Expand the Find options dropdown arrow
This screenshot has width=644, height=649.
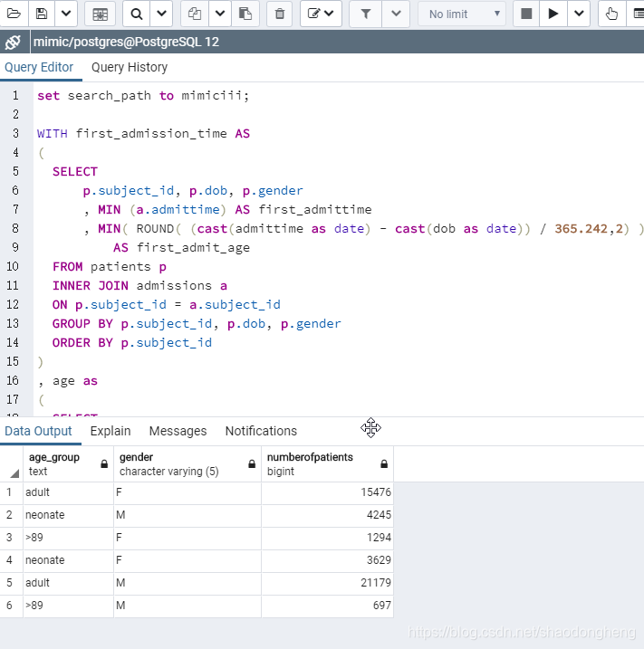click(161, 14)
